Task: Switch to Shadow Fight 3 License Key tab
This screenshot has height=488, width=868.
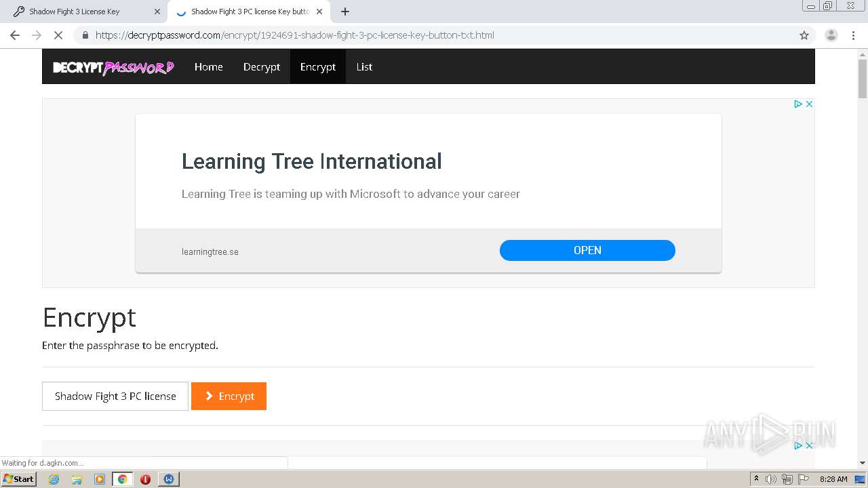Action: click(x=84, y=12)
